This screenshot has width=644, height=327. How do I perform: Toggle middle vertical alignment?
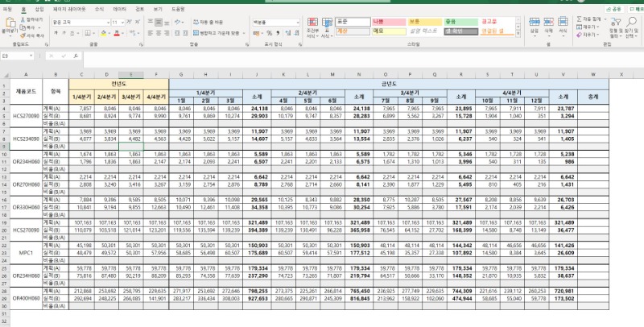(x=159, y=23)
